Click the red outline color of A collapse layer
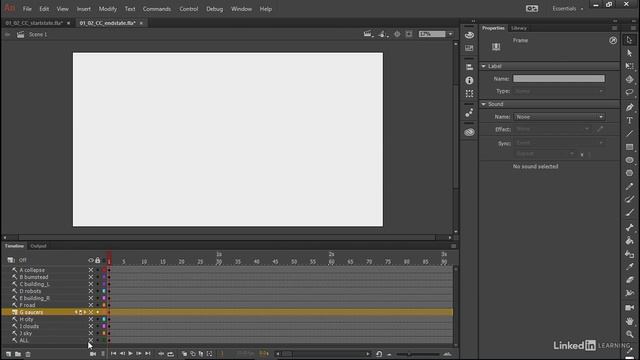Viewport: 640px width, 360px height. click(x=104, y=270)
